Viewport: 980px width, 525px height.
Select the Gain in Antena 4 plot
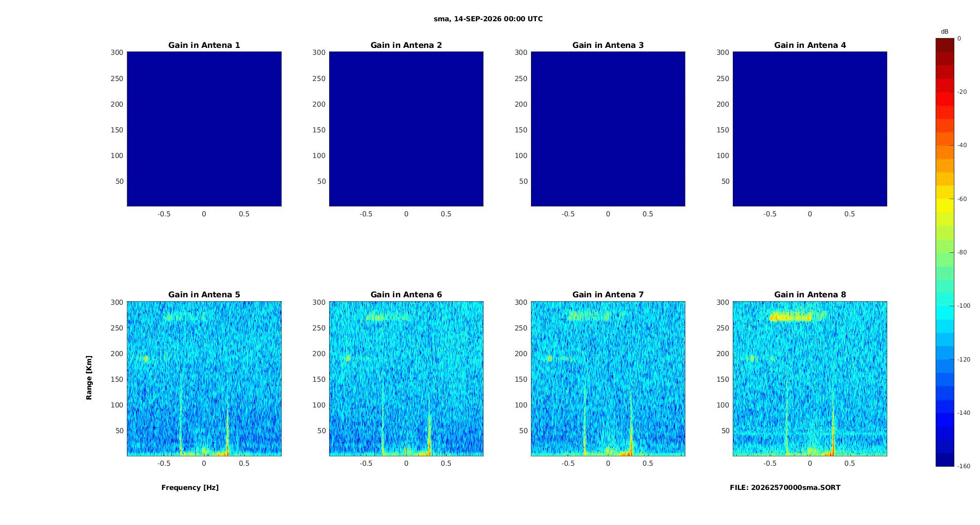[x=810, y=129]
